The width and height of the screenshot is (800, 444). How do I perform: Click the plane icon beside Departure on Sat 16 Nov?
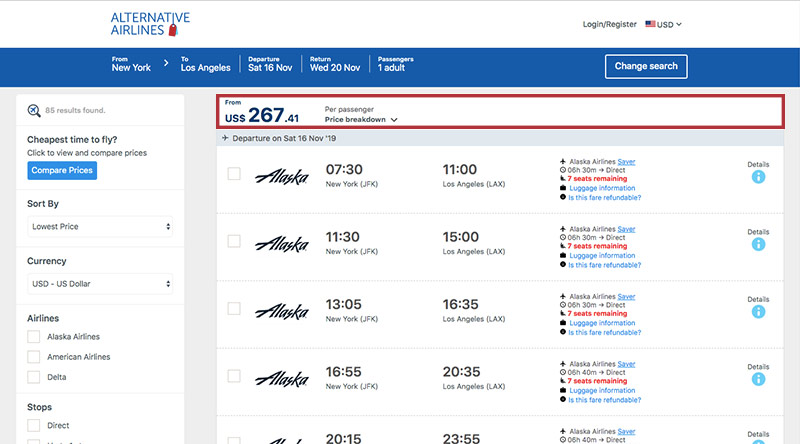[x=225, y=138]
